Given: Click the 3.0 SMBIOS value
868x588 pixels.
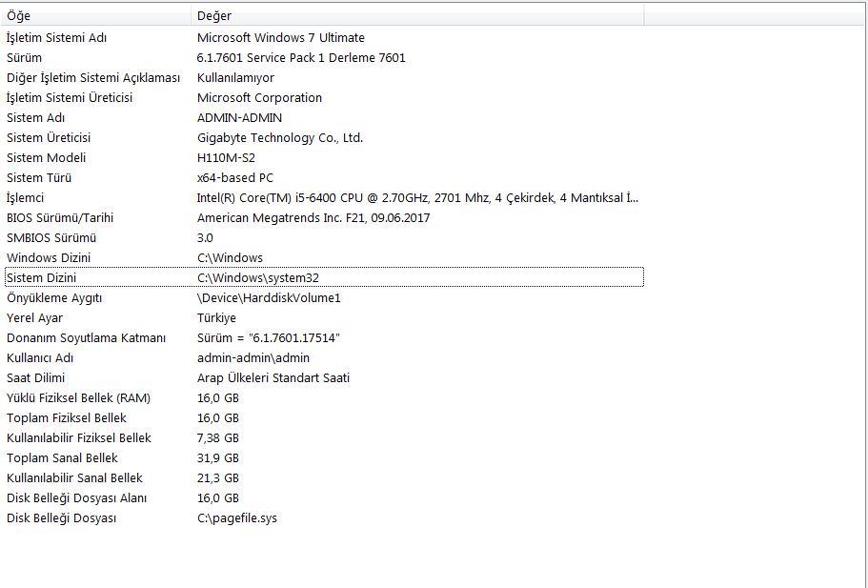Looking at the screenshot, I should click(205, 238).
